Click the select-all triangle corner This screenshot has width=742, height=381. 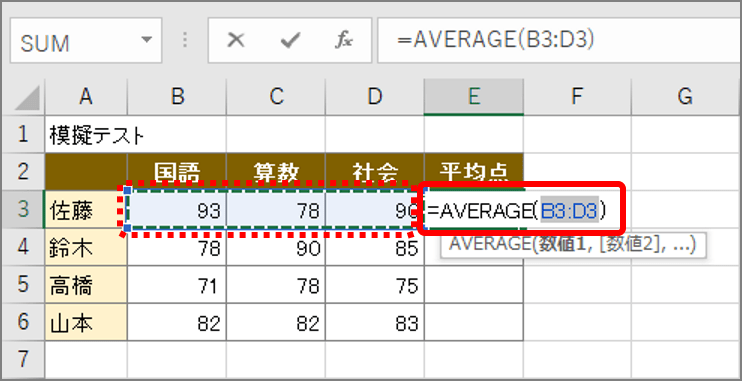click(24, 97)
